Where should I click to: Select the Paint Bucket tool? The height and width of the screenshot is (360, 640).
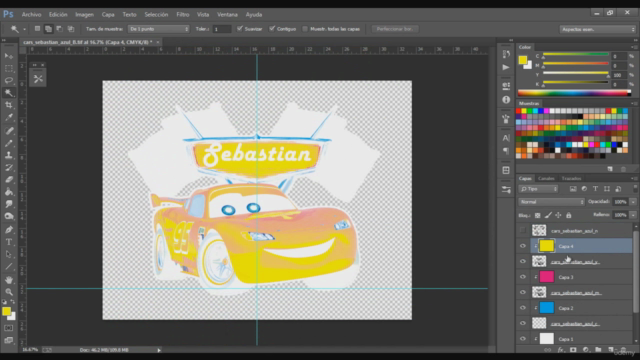coord(9,192)
